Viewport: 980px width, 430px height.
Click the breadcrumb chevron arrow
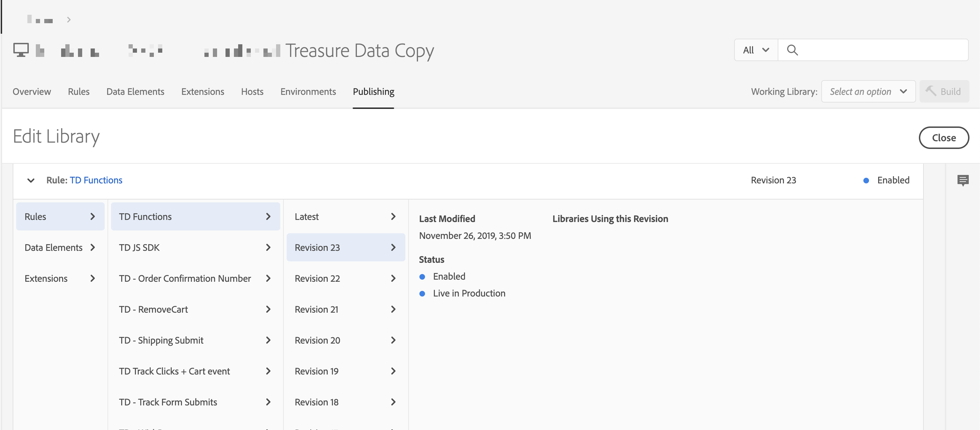click(x=69, y=20)
